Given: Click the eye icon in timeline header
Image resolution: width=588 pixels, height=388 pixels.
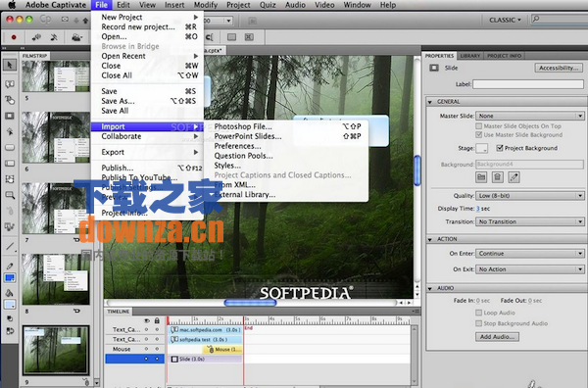Looking at the screenshot, I should (147, 320).
